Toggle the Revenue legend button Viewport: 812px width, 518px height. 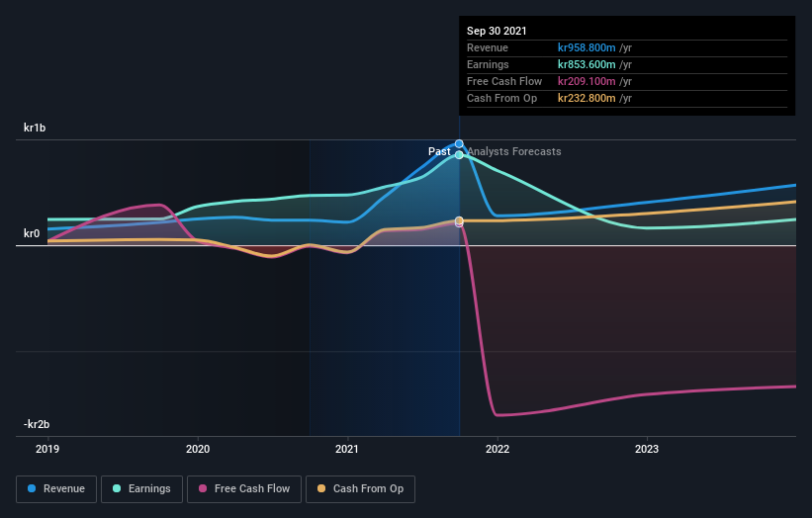(x=56, y=489)
